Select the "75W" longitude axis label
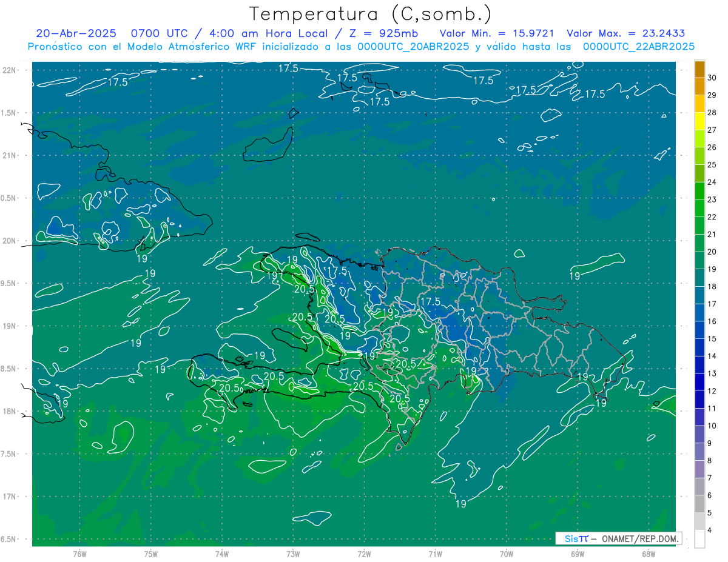 pyautogui.click(x=151, y=554)
